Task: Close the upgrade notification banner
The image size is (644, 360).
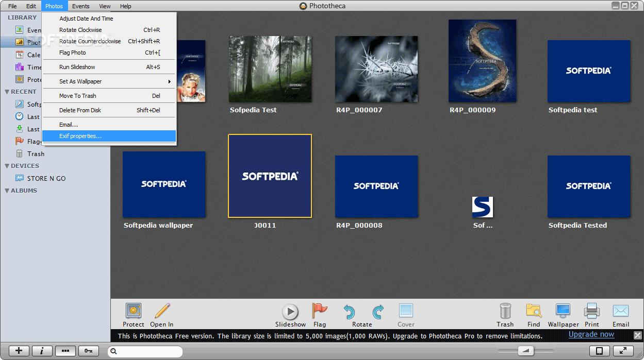Action: point(638,335)
